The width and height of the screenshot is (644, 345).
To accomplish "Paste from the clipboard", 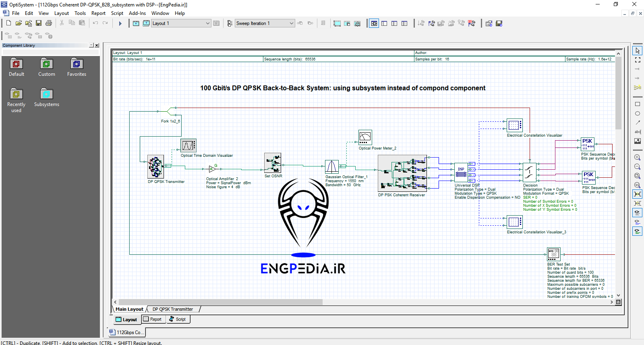I will point(82,23).
